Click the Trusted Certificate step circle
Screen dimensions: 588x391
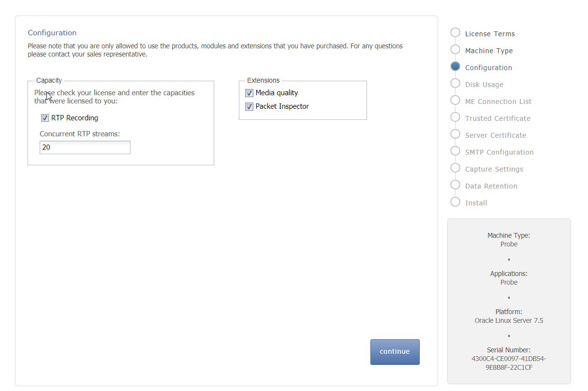pyautogui.click(x=455, y=117)
